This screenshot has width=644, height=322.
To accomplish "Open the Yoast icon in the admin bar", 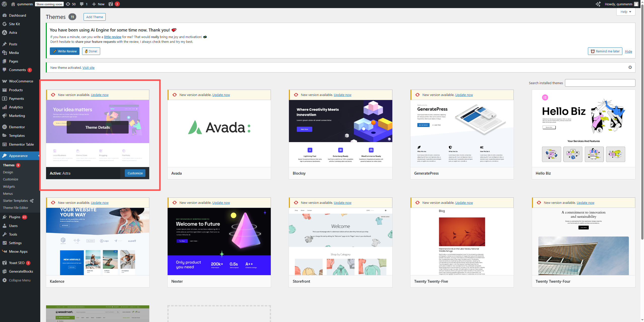I will coord(111,4).
